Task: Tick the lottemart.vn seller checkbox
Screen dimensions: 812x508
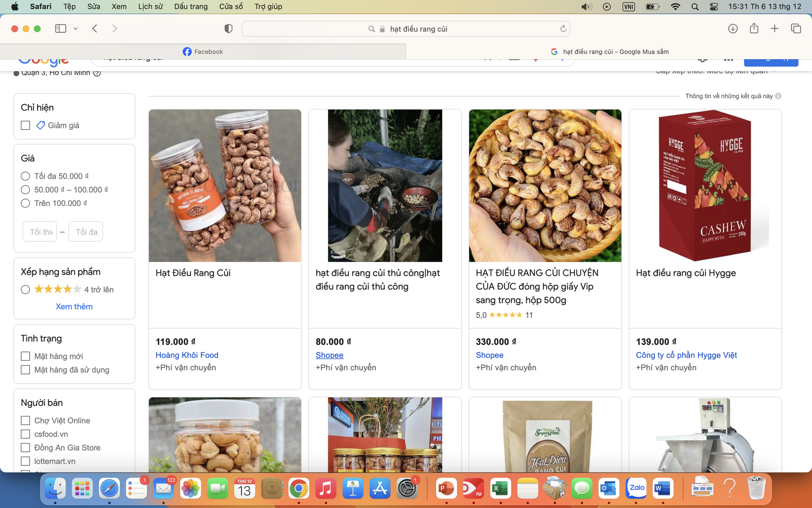Action: (26, 461)
